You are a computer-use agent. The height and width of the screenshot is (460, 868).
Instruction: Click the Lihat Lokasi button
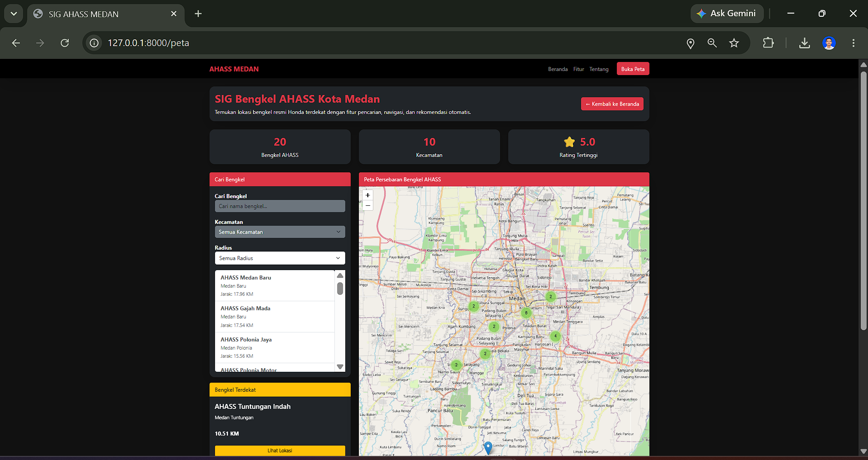coord(280,451)
